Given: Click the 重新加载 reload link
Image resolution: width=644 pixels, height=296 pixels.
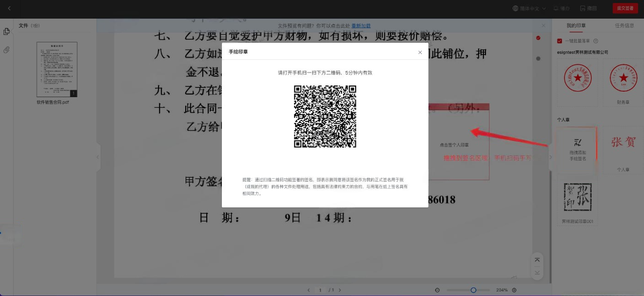Looking at the screenshot, I should 361,26.
